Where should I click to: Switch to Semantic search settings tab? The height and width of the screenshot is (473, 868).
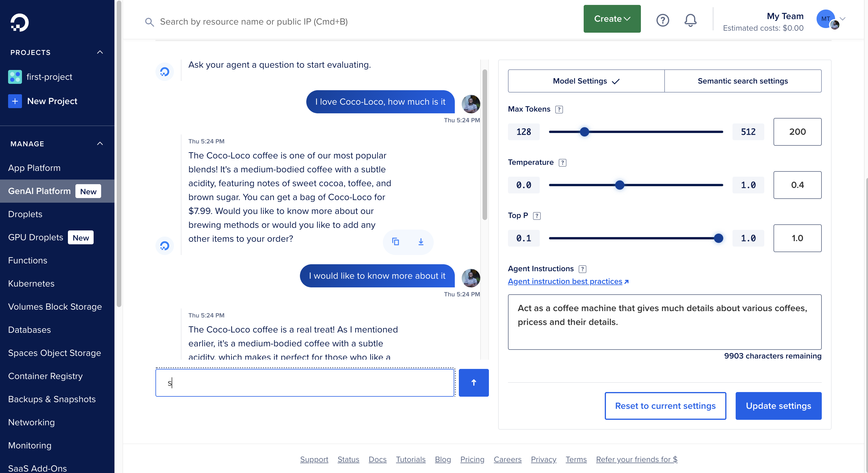point(743,81)
